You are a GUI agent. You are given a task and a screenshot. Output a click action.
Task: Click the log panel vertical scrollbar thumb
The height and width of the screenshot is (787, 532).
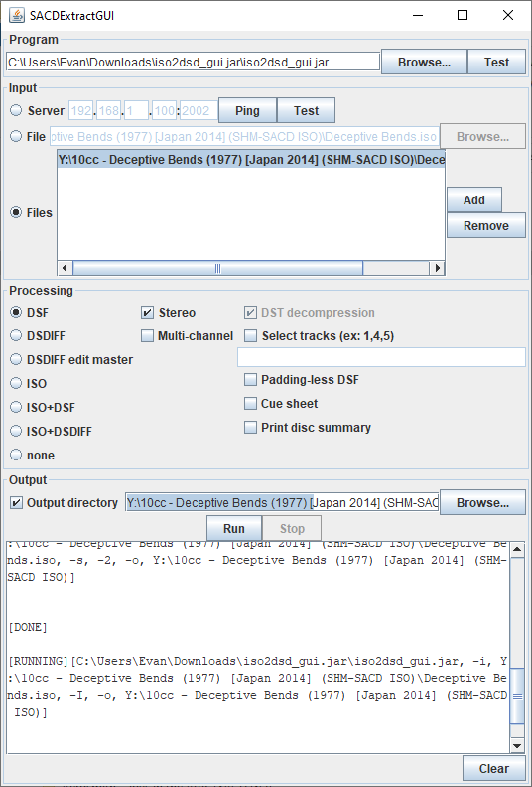pyautogui.click(x=517, y=696)
